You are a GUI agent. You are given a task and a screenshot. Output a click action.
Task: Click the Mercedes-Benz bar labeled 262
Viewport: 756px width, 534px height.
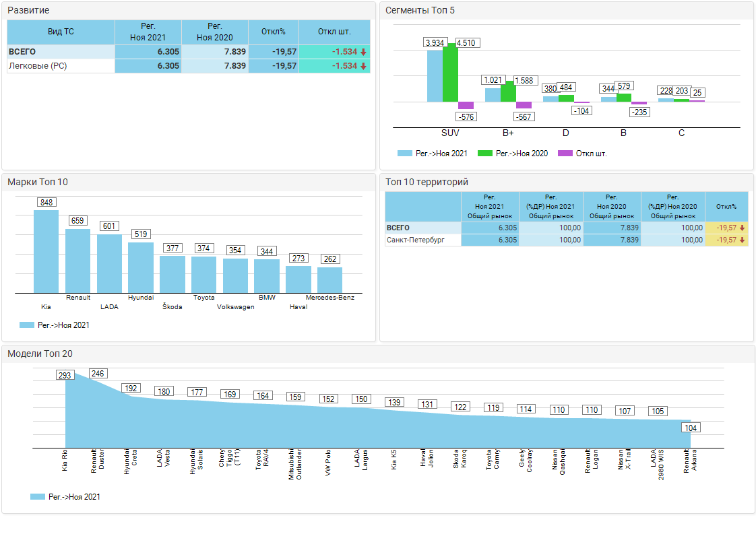click(329, 279)
